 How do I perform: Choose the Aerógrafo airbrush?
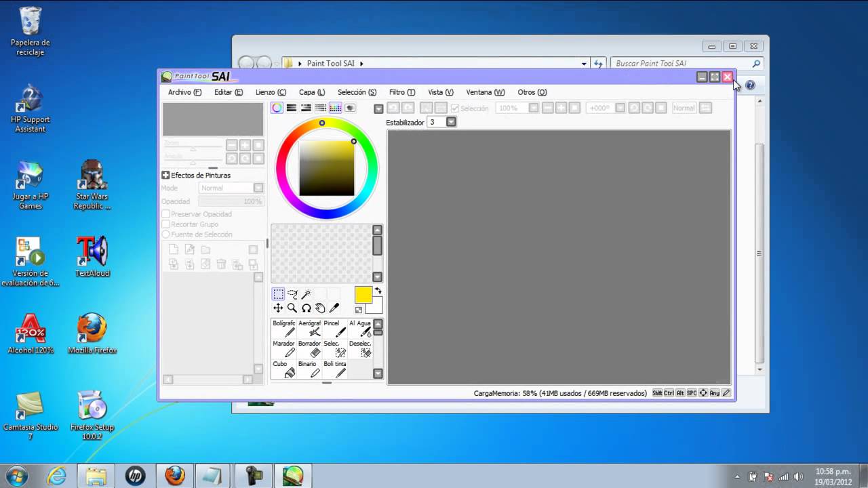click(x=309, y=328)
